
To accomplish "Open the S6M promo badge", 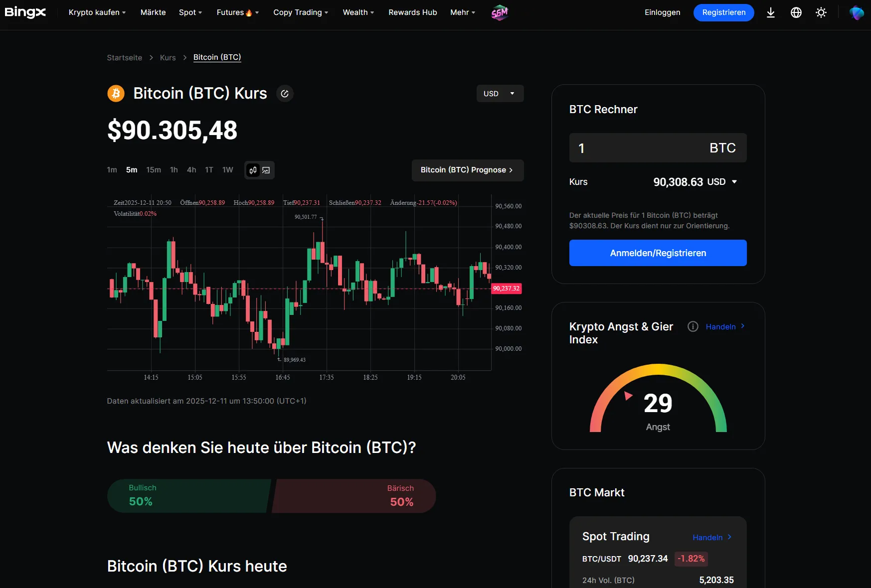I will tap(499, 13).
